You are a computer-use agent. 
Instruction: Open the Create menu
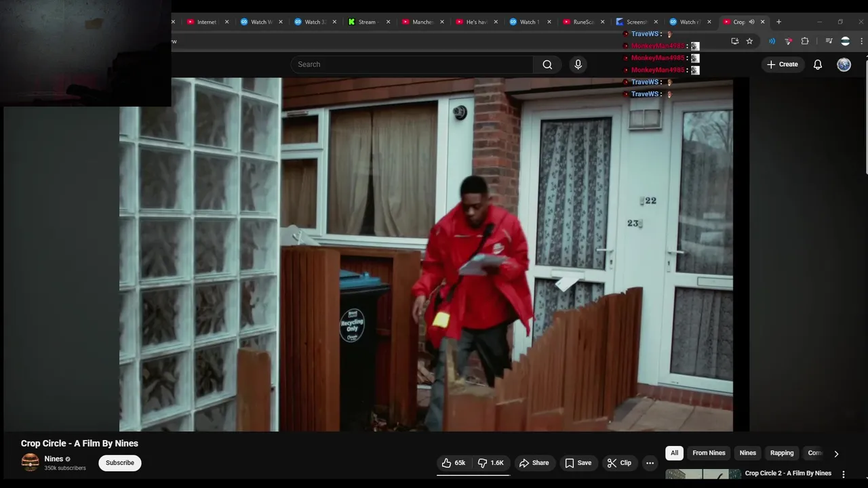click(x=782, y=64)
